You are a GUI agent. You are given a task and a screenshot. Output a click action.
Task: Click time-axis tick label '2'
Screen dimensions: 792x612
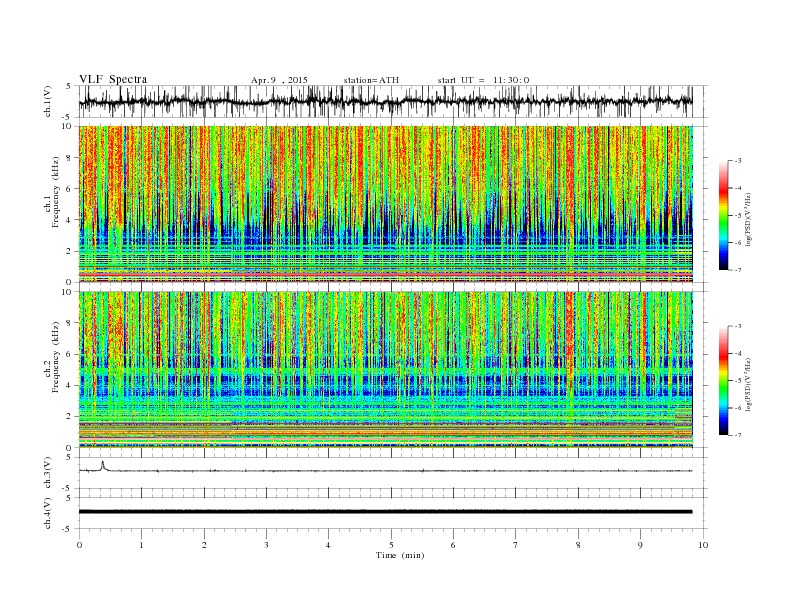click(204, 545)
